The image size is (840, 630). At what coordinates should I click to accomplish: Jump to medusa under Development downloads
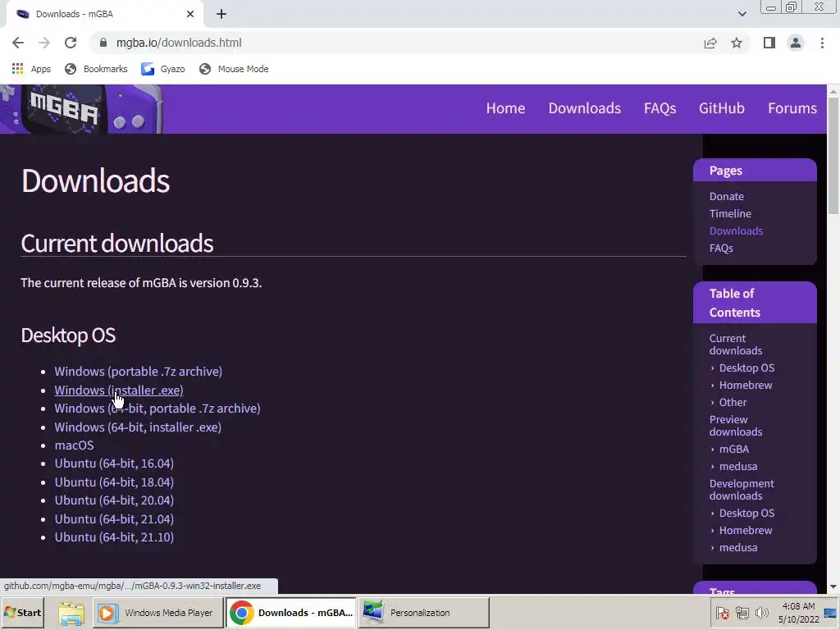coord(738,547)
